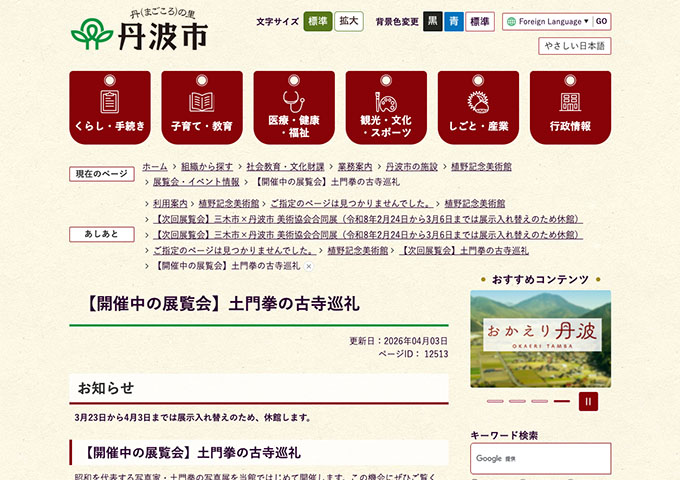Open しごと・産業 chestnut menu
Screen dimensions: 680x480
[478, 108]
